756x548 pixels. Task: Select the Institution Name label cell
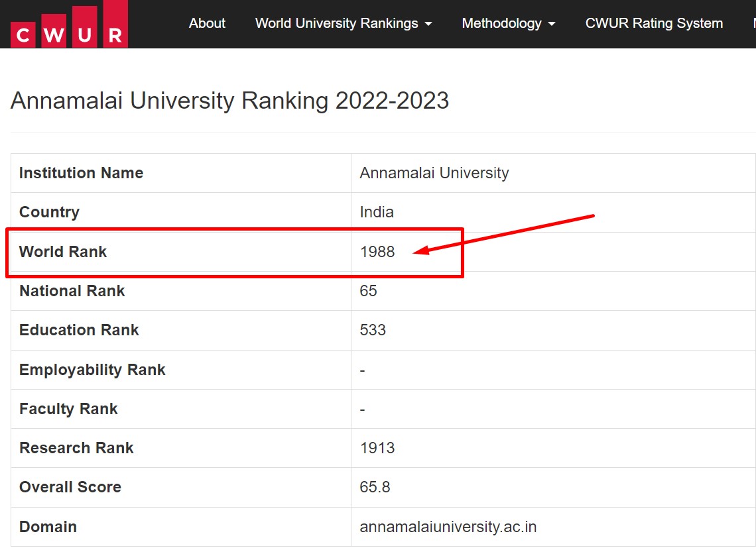[181, 173]
